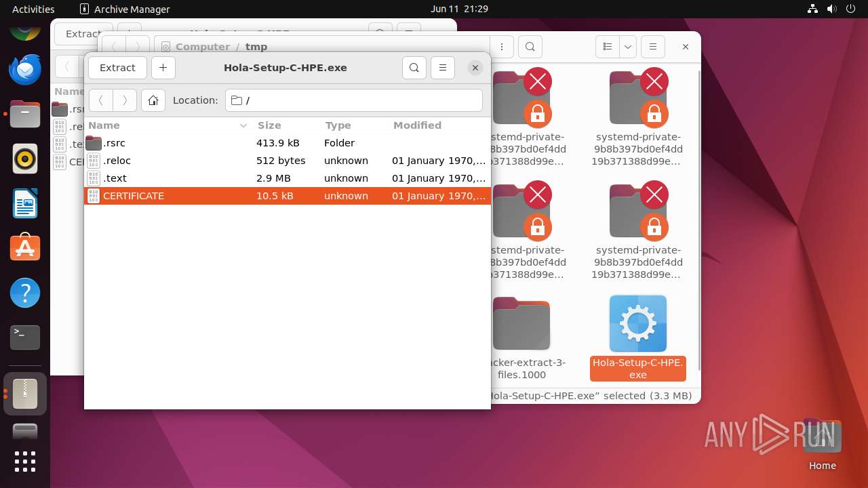Open network status in system tray

pyautogui.click(x=812, y=9)
